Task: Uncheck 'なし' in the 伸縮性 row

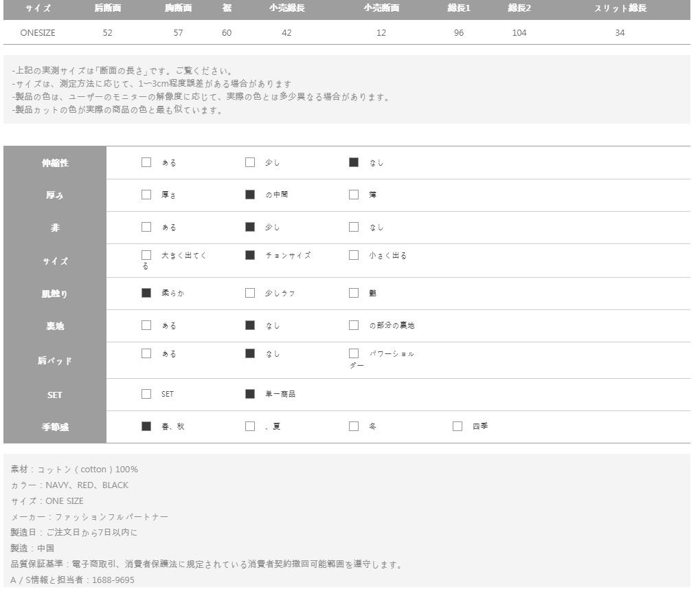Action: click(354, 163)
